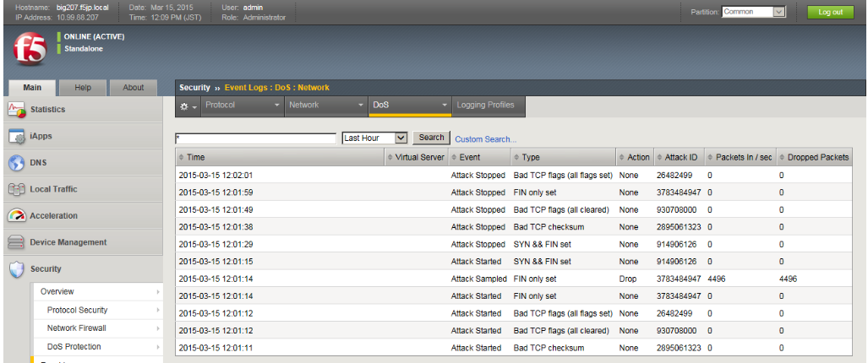Select the 12:02:01 Attack Stopped row time
The height and width of the screenshot is (363, 868).
216,175
